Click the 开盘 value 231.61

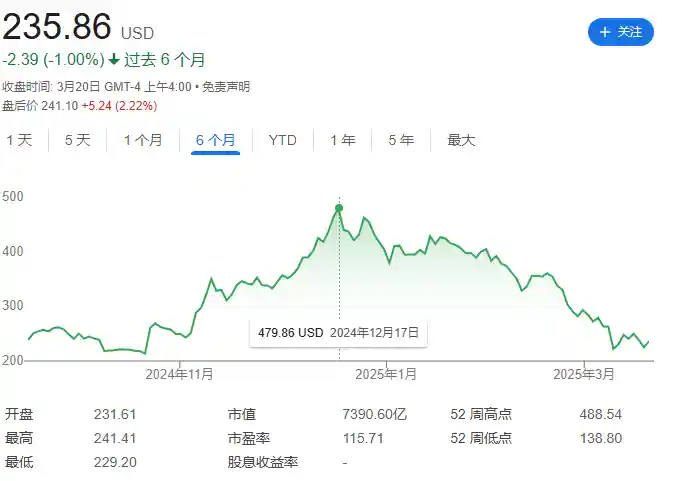click(x=115, y=414)
